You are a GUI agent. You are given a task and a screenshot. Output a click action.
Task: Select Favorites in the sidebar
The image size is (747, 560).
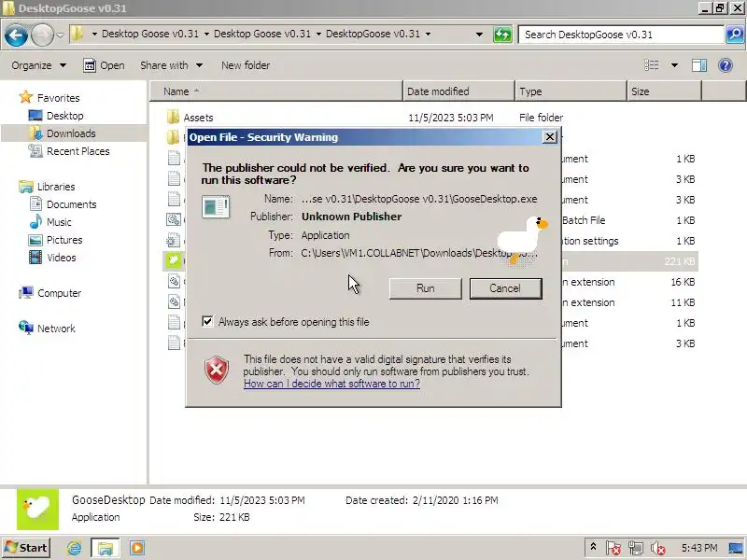[x=49, y=98]
